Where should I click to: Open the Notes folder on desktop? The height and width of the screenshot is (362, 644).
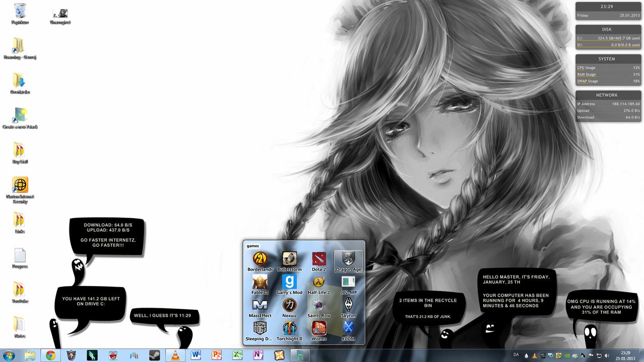[x=20, y=325]
